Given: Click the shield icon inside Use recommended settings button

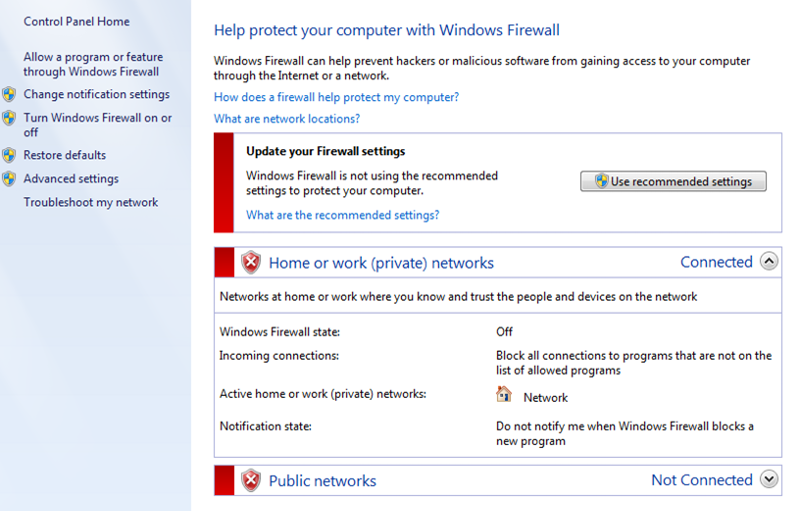Looking at the screenshot, I should 602,181.
